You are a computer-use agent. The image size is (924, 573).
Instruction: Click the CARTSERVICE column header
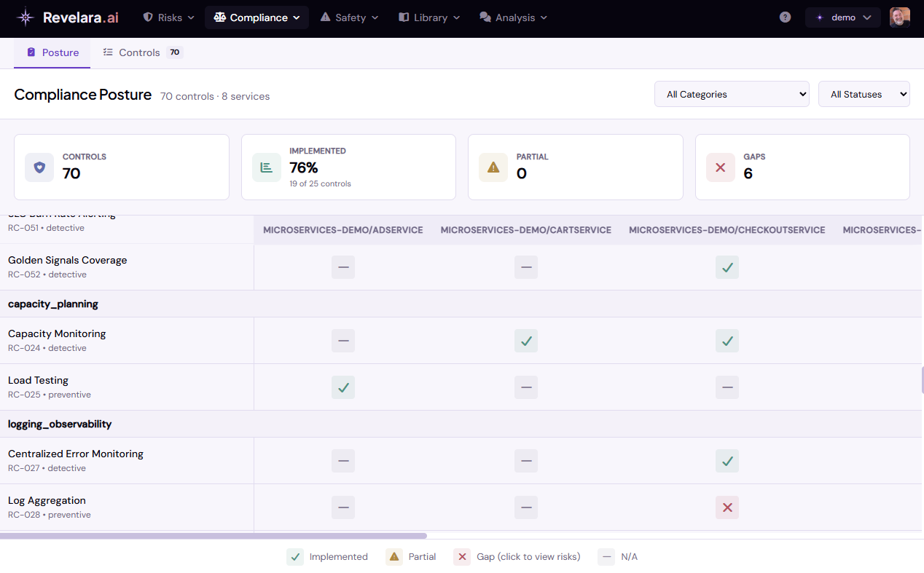coord(526,230)
